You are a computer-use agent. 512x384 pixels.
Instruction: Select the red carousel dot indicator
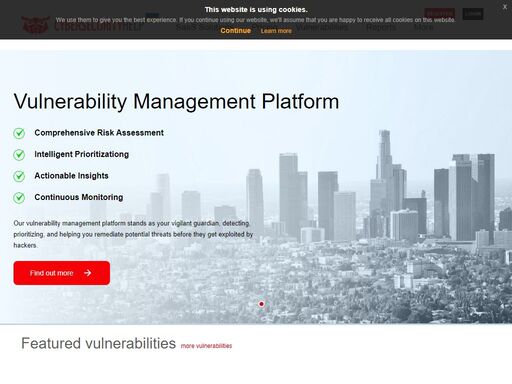click(262, 304)
